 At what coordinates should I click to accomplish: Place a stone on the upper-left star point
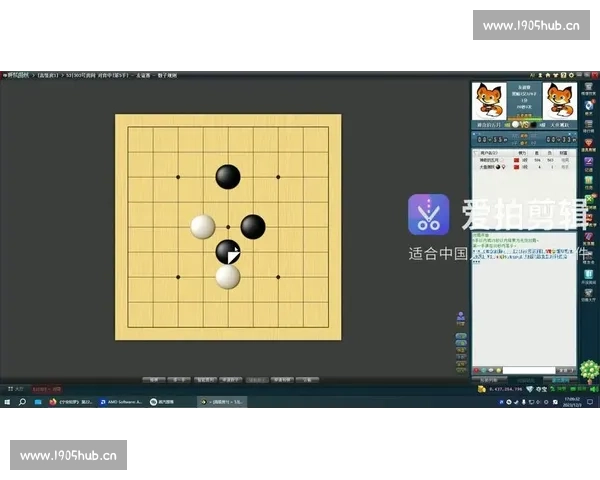[178, 177]
